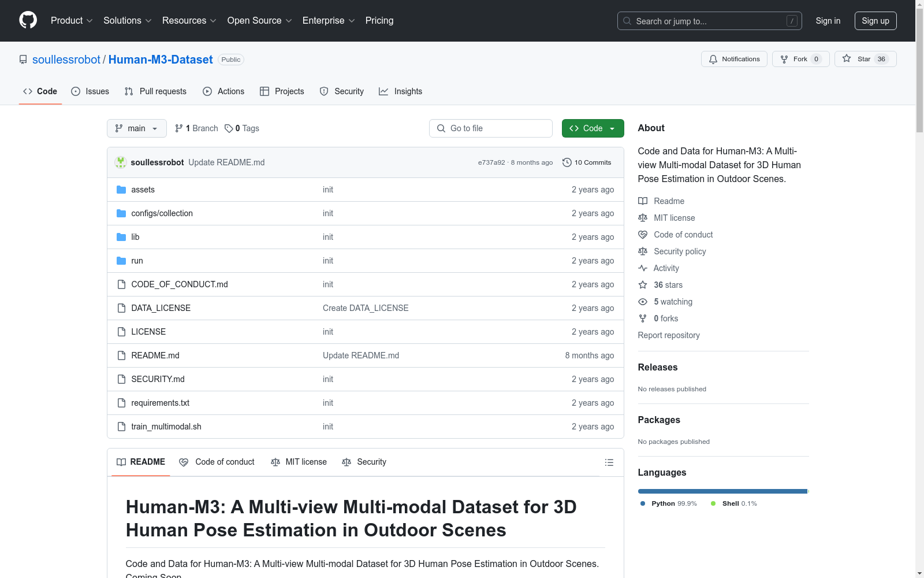Image resolution: width=924 pixels, height=578 pixels.
Task: Click the repository icon beside soullessrobot
Action: 23,60
